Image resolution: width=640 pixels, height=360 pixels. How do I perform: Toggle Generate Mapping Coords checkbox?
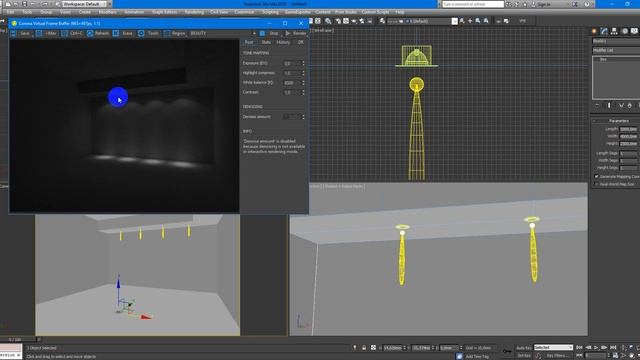(x=596, y=177)
